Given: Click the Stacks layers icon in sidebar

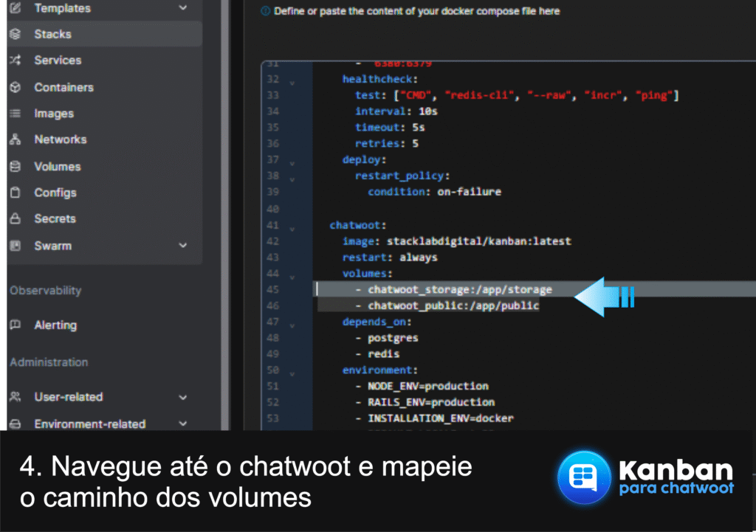Looking at the screenshot, I should point(16,34).
